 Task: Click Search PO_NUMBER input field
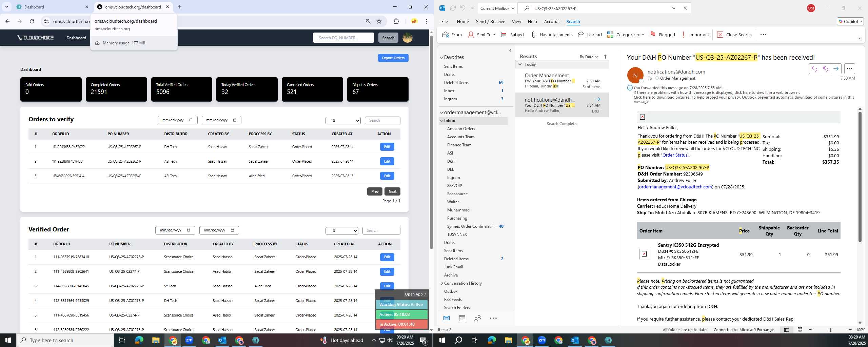[343, 38]
